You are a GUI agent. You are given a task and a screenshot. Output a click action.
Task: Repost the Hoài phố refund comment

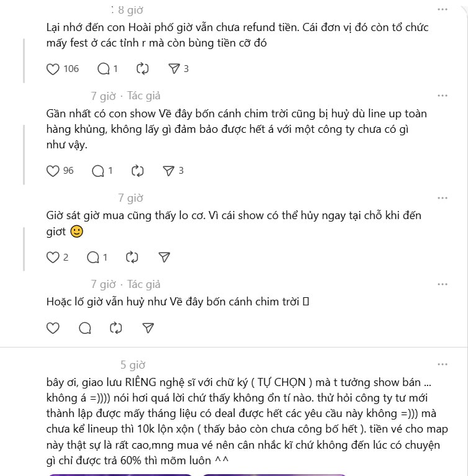click(x=142, y=69)
